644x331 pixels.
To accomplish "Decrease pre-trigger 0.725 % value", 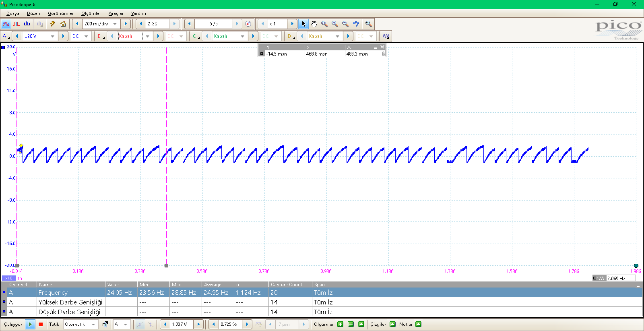I will (x=214, y=324).
